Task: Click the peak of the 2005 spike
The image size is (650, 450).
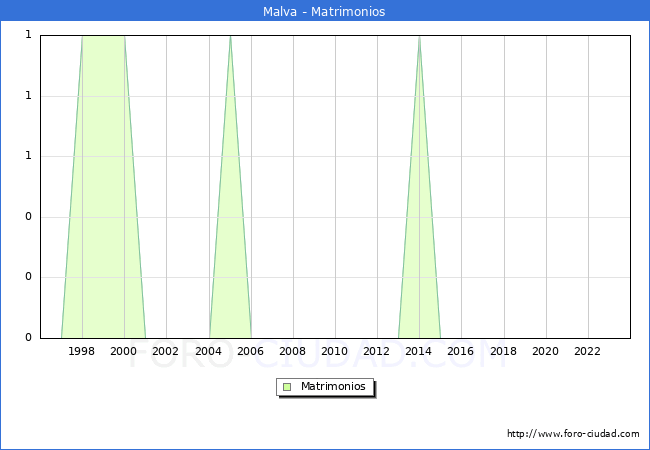Action: tap(230, 38)
